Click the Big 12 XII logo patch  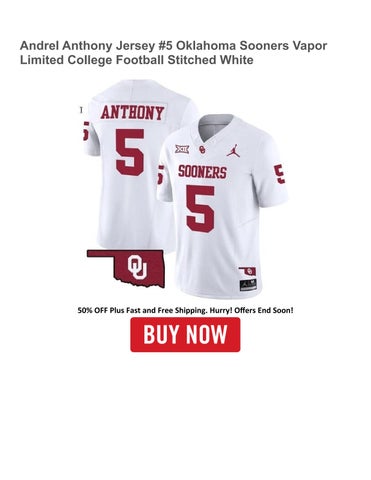[182, 149]
